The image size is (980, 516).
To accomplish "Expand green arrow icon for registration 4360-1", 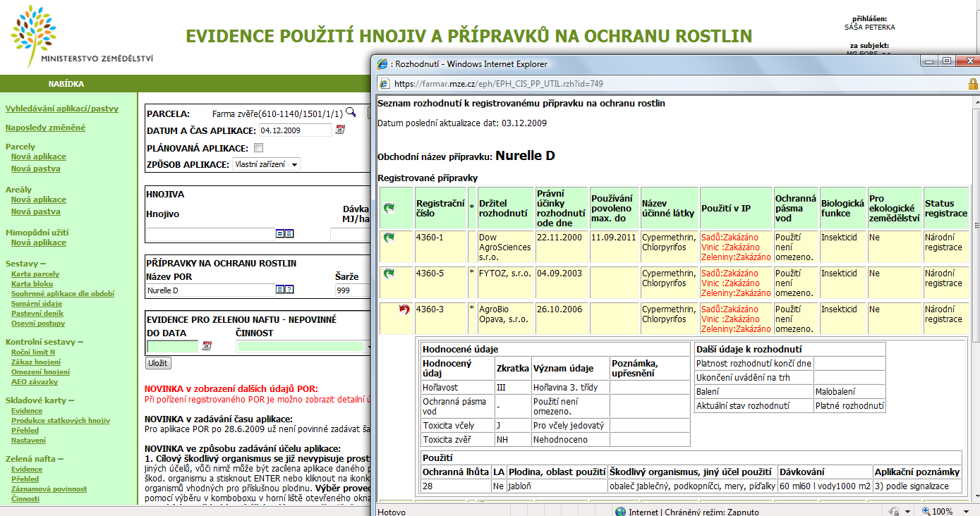I will click(x=389, y=238).
